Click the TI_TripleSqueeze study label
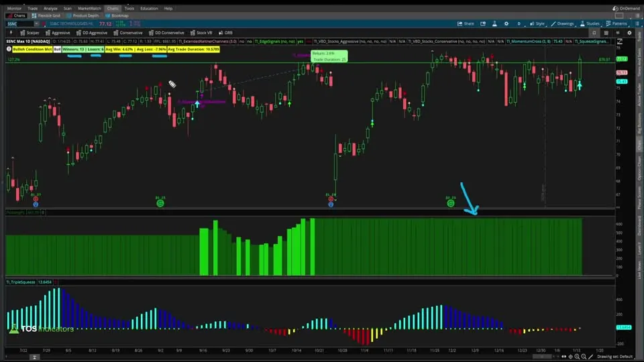The image size is (644, 362). point(20,282)
